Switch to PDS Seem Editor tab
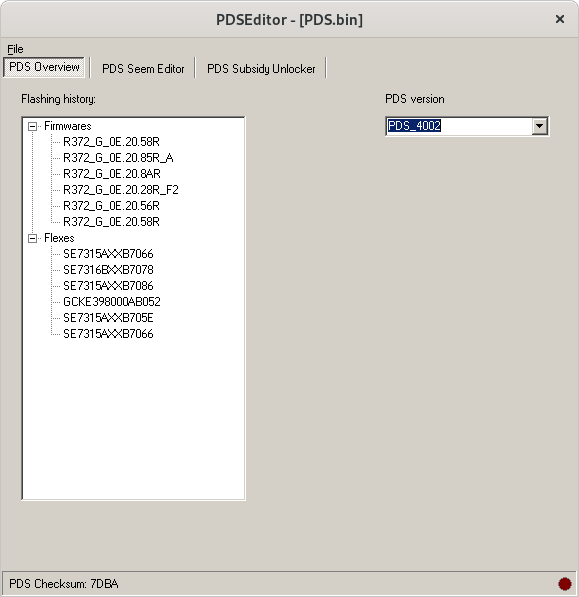 click(143, 69)
